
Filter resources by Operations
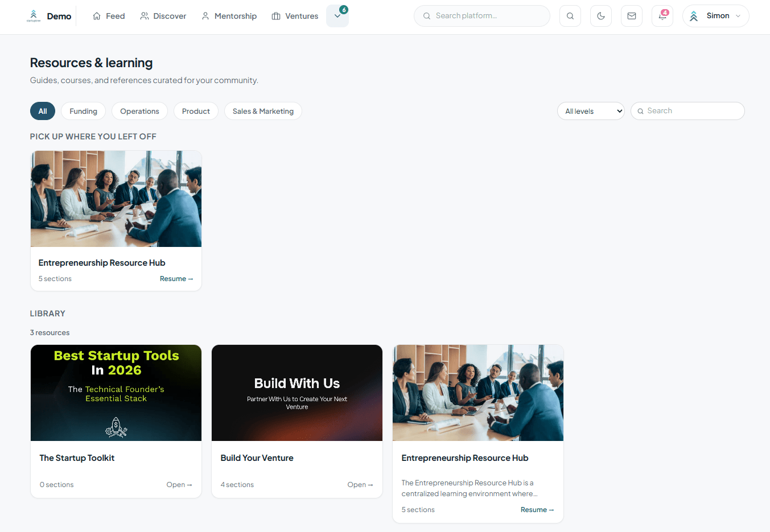tap(139, 111)
